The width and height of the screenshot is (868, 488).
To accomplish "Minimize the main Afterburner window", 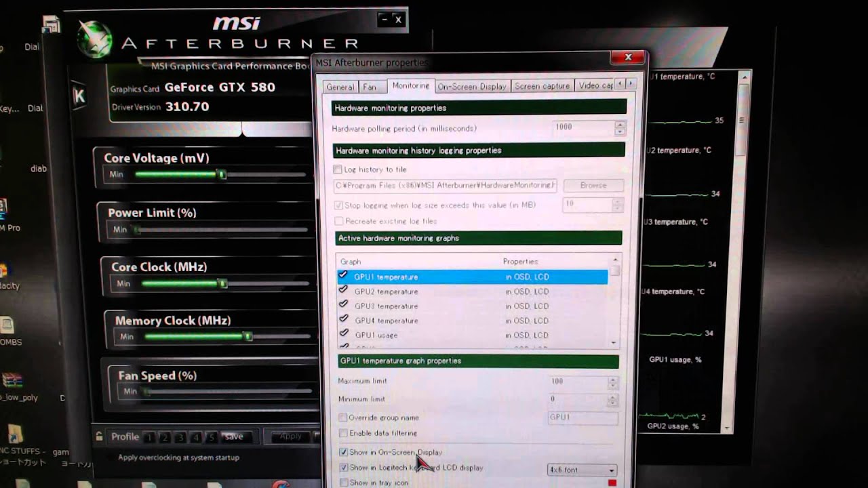I will click(384, 20).
